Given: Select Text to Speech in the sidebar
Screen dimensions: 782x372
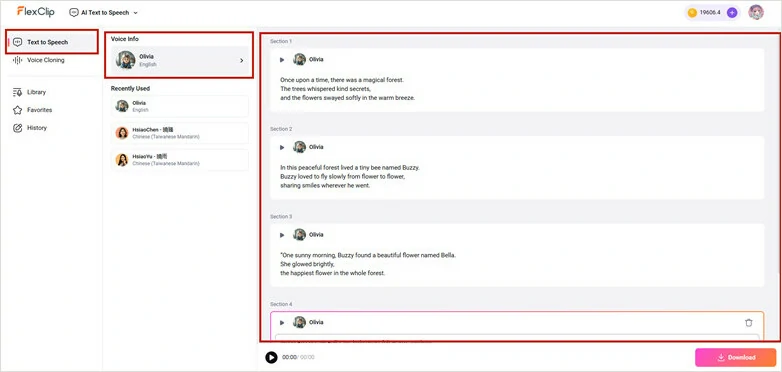Looking at the screenshot, I should [x=52, y=42].
